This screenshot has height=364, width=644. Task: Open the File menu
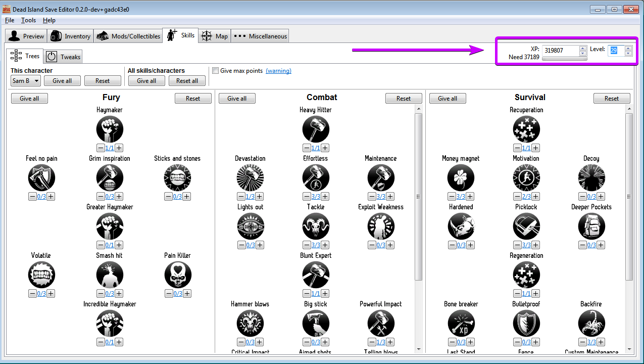[10, 20]
